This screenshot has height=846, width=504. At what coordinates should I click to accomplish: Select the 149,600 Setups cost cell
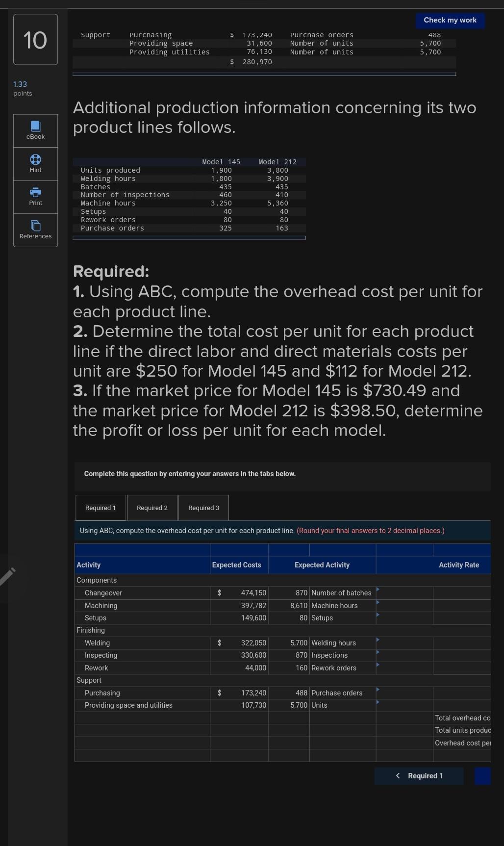click(239, 618)
